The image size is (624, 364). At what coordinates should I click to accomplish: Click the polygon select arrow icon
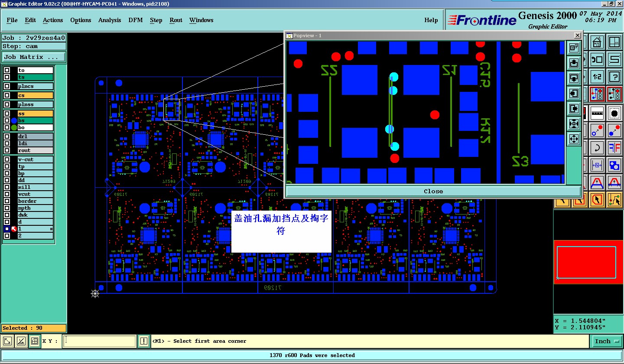(597, 199)
